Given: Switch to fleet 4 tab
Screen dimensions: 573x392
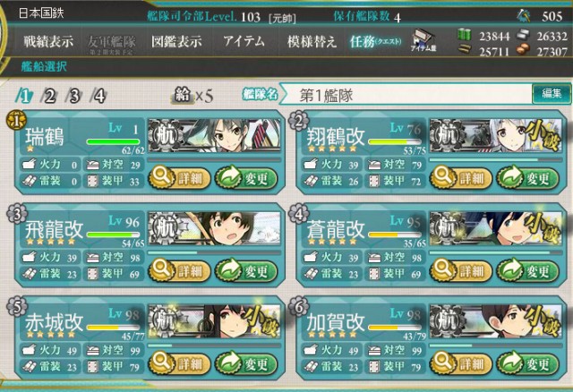Looking at the screenshot, I should pyautogui.click(x=99, y=96).
